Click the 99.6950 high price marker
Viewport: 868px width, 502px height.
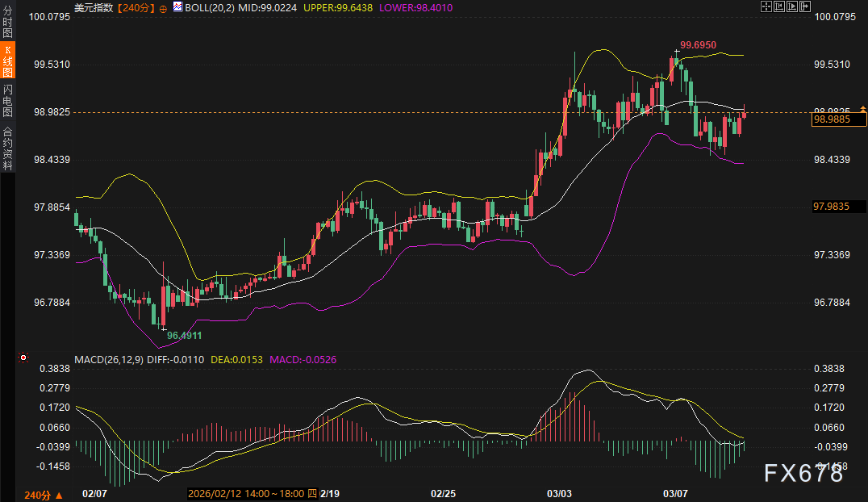point(698,45)
